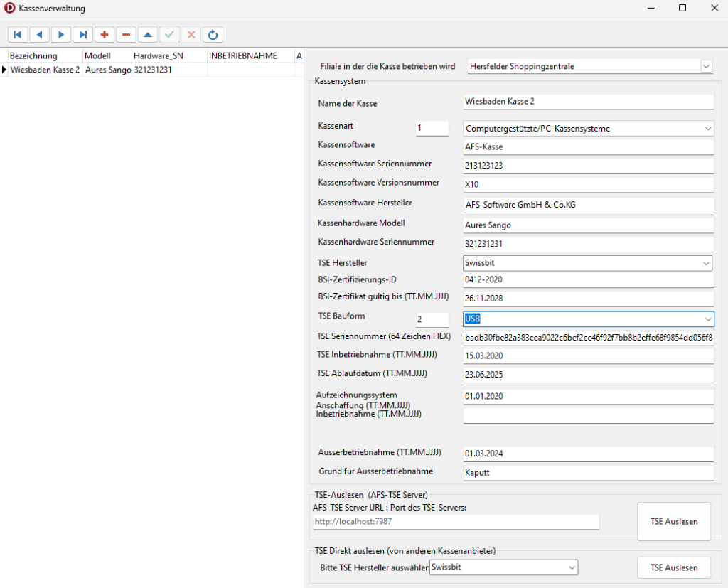728x588 pixels.
Task: Add a new cash register record
Action: [105, 35]
